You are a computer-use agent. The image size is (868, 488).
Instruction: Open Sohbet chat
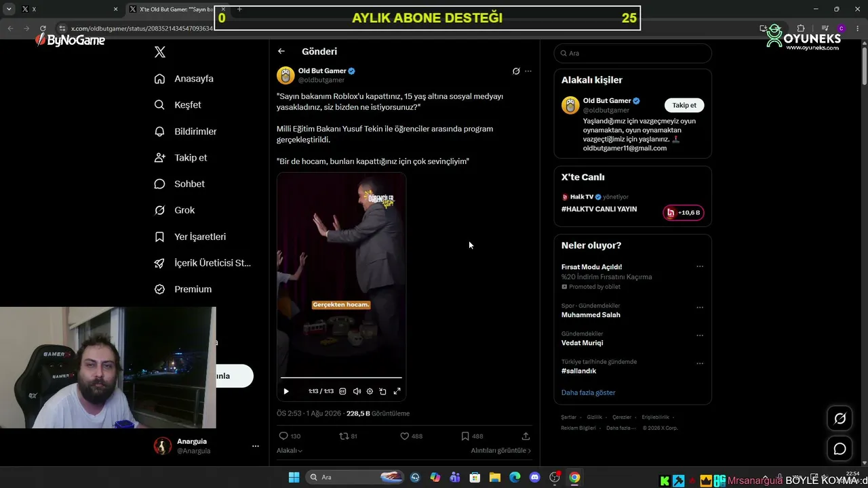tap(179, 184)
